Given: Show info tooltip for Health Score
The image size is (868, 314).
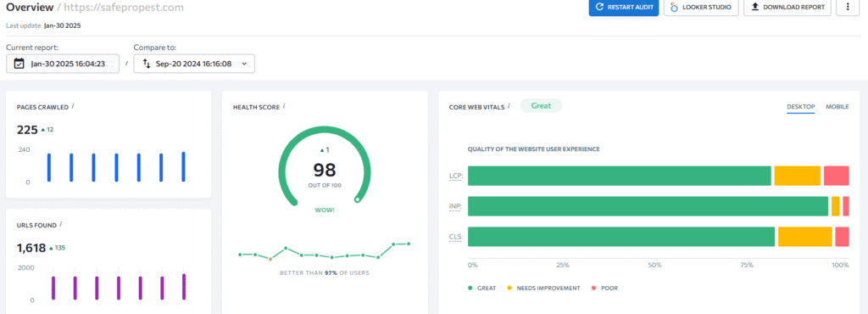Looking at the screenshot, I should 284,106.
